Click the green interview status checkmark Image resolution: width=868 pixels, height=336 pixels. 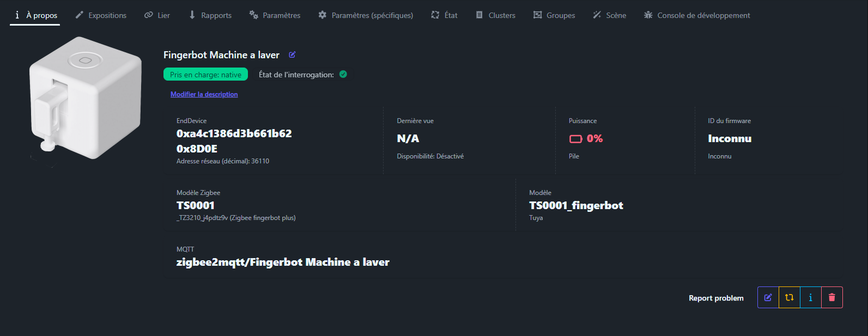343,75
